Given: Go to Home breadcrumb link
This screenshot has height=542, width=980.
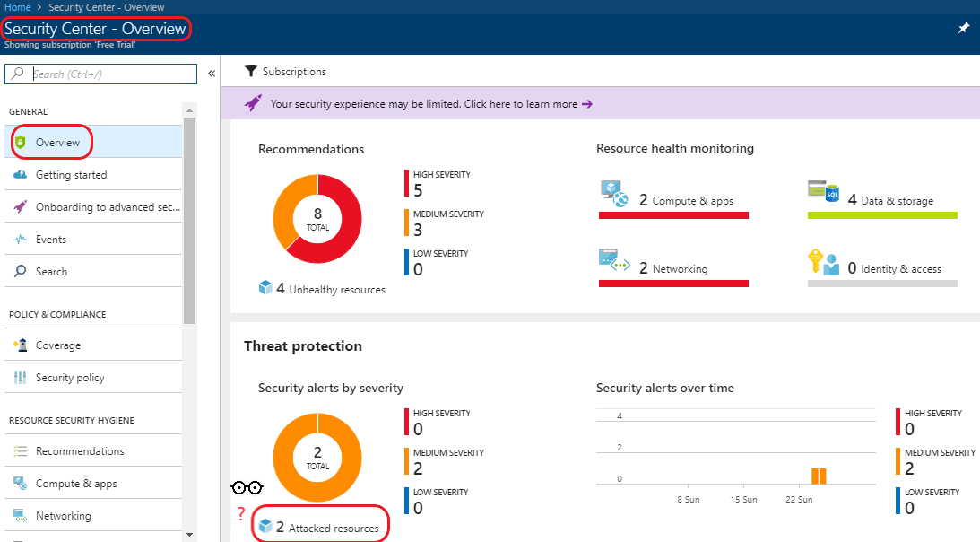Looking at the screenshot, I should [x=18, y=7].
